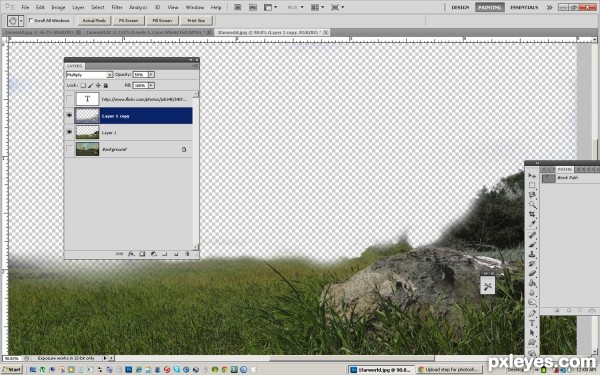Image resolution: width=600 pixels, height=375 pixels.
Task: Click the link layers icon
Action: point(119,254)
